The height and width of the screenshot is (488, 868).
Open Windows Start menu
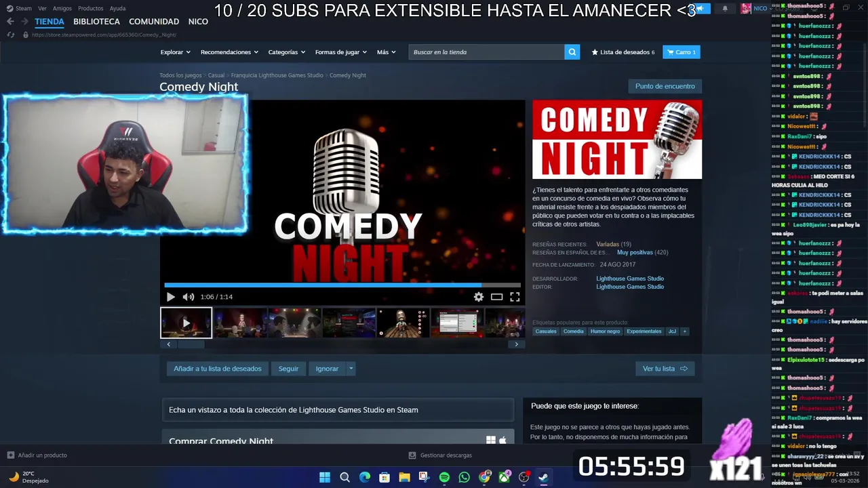325,477
